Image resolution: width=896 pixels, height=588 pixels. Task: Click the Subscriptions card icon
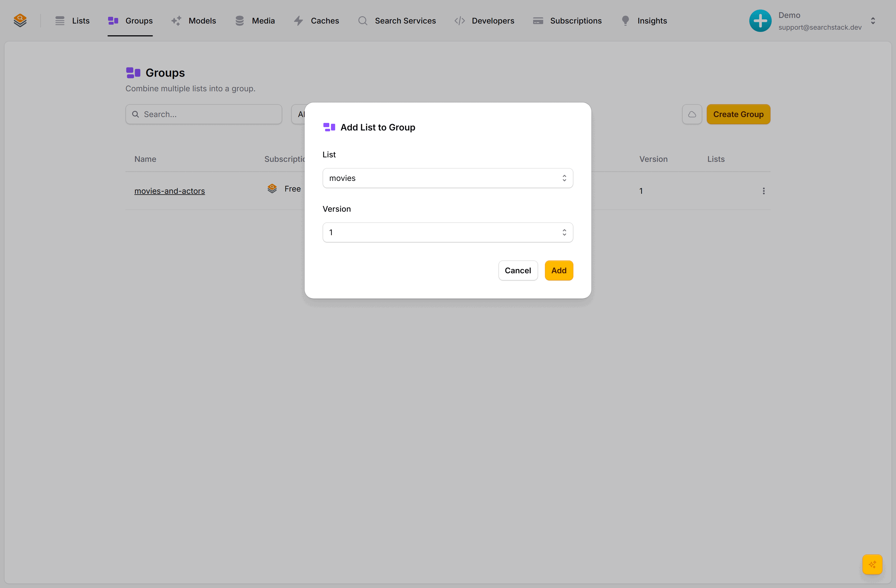[x=538, y=21]
